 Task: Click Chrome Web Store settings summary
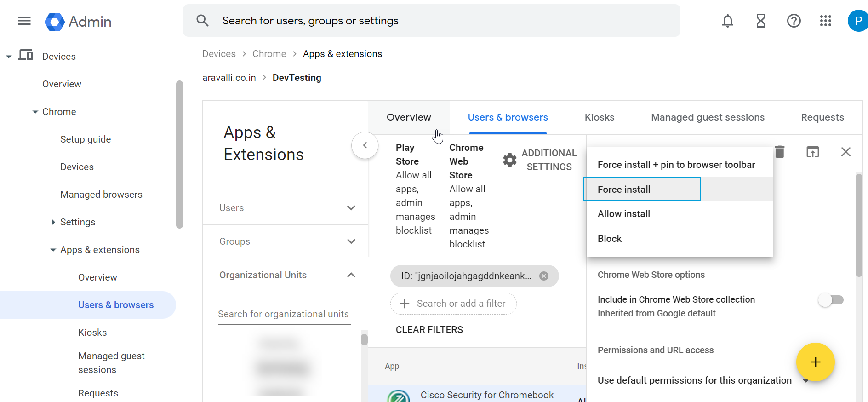(x=469, y=196)
